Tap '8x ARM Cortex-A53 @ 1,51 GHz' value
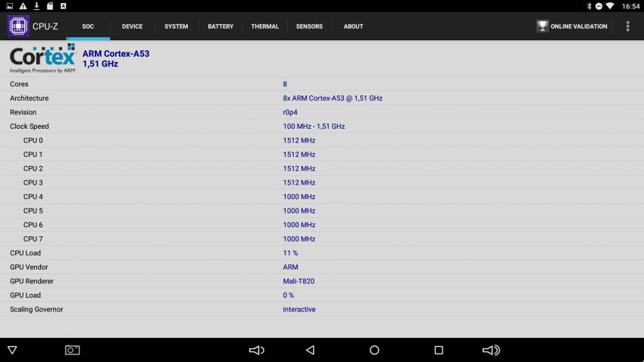Screen dimensions: 644x362 click(x=333, y=98)
